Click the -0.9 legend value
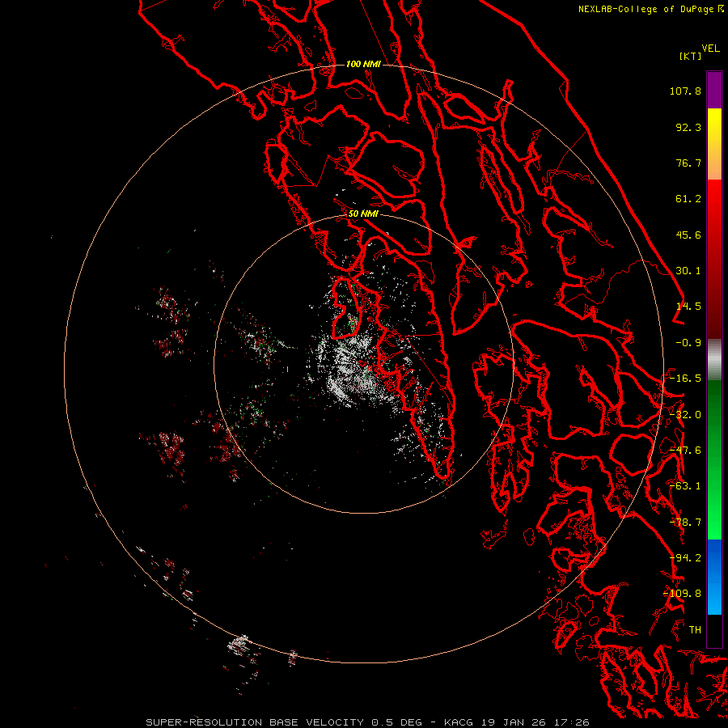This screenshot has height=728, width=728. 688,343
